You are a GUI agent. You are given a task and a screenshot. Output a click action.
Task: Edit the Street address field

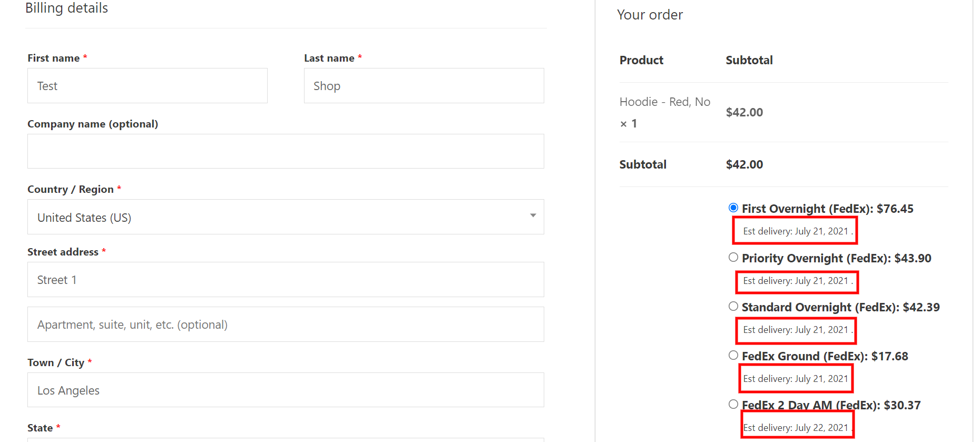pyautogui.click(x=285, y=280)
